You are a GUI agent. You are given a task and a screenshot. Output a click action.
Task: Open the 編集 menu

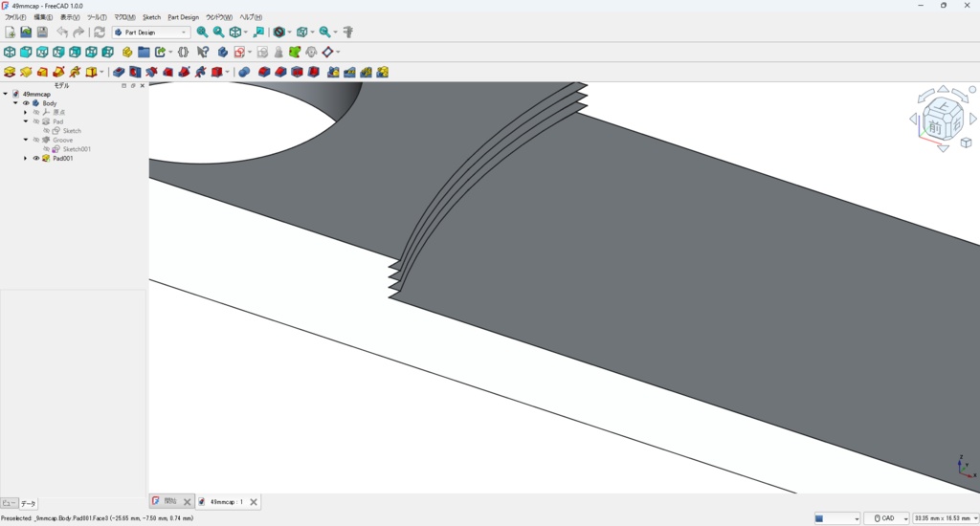click(43, 17)
